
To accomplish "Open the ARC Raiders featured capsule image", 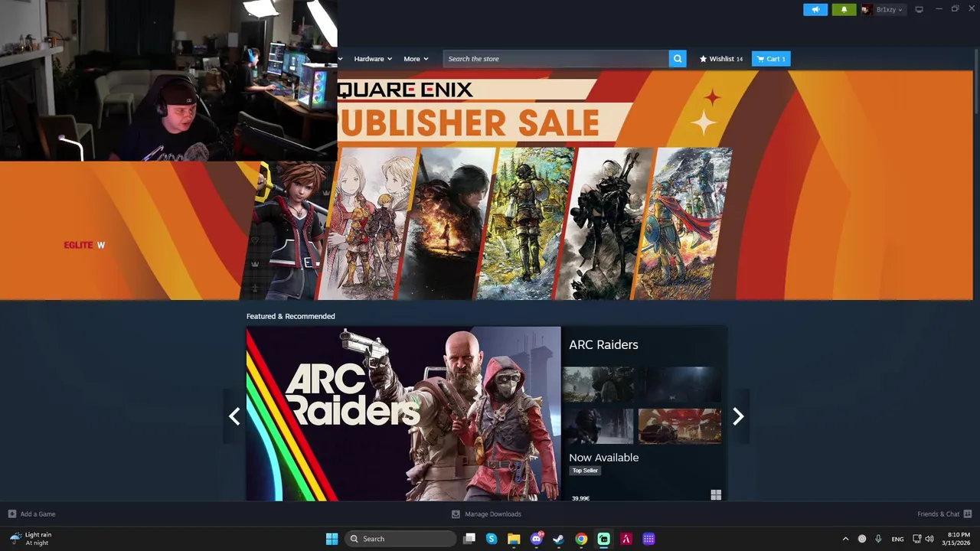I will (x=403, y=414).
